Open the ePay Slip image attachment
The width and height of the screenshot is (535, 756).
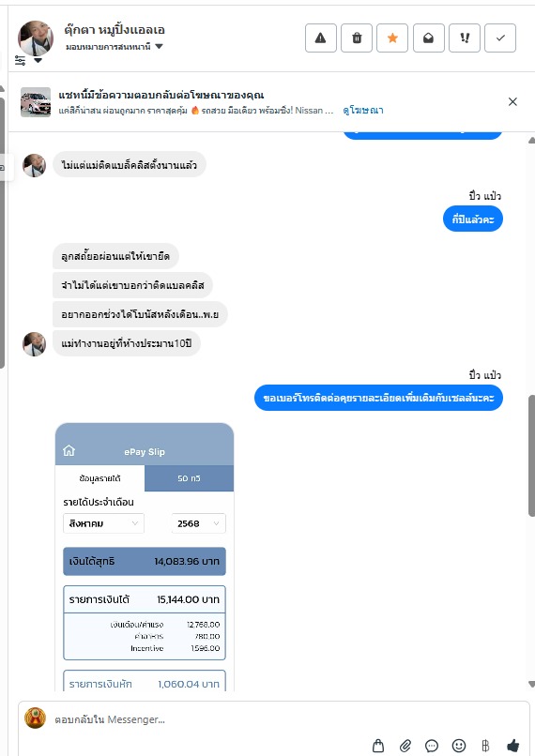click(x=145, y=557)
